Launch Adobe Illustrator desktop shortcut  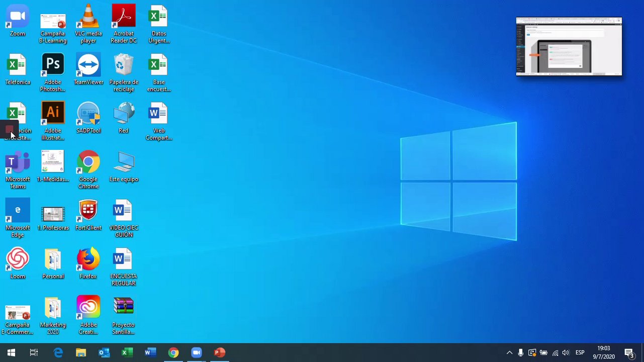tap(53, 121)
